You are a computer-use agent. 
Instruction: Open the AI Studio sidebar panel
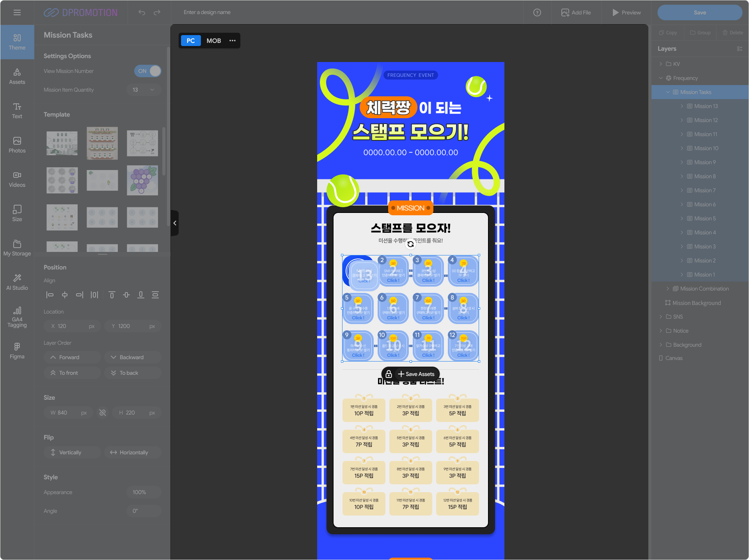click(17, 282)
